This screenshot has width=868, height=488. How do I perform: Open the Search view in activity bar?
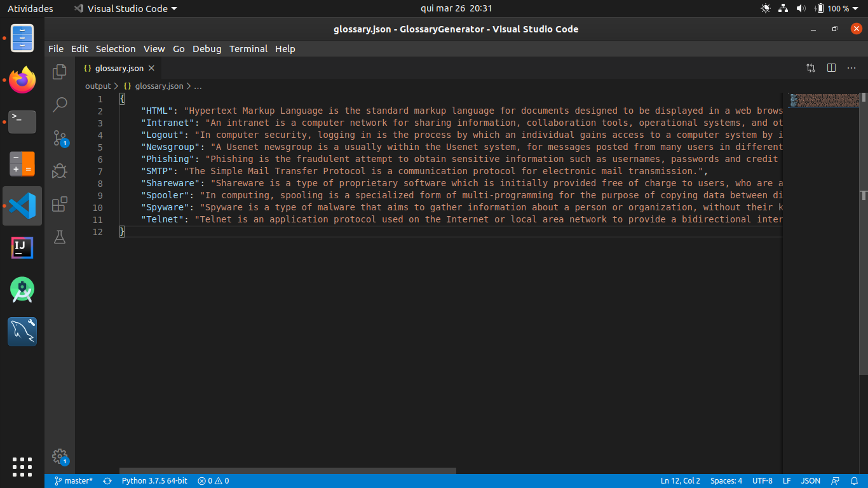point(60,105)
